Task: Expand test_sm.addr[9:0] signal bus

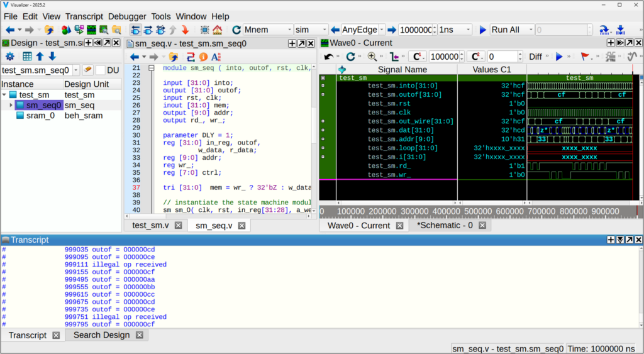Action: pyautogui.click(x=323, y=139)
